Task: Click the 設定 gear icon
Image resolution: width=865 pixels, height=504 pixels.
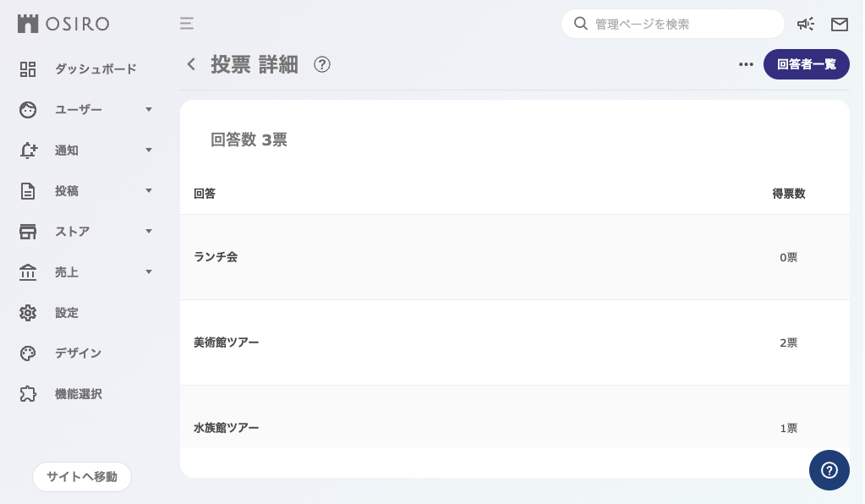Action: click(28, 313)
